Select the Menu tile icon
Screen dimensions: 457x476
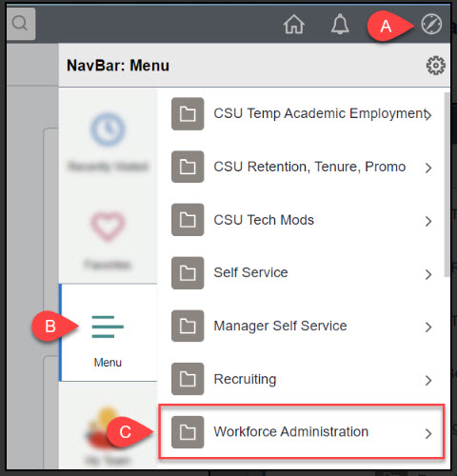[x=108, y=327]
